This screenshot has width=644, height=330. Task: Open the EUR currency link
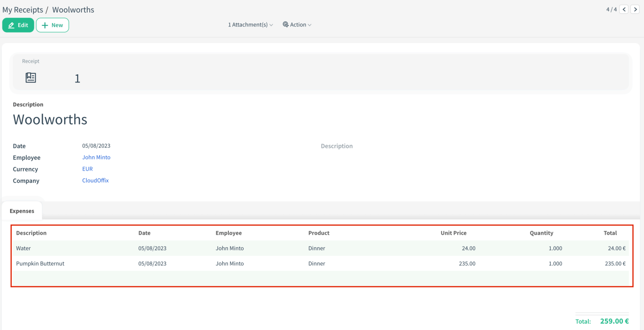coord(88,169)
